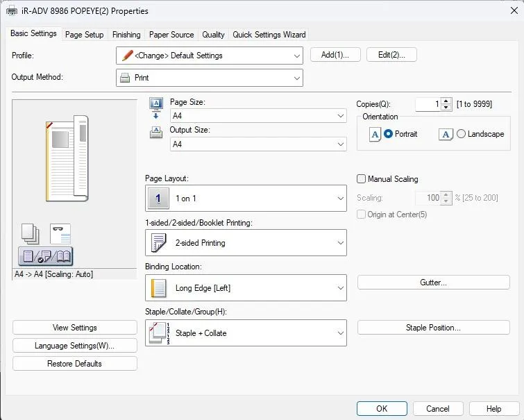Open the Staple/Collate/Group dropdown

[246, 333]
